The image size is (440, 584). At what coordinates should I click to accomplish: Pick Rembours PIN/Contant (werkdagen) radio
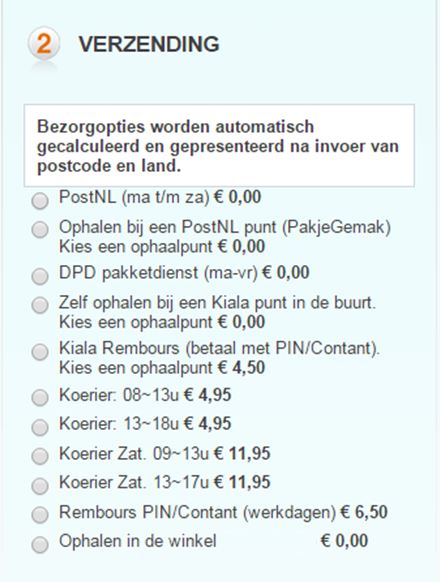40,515
